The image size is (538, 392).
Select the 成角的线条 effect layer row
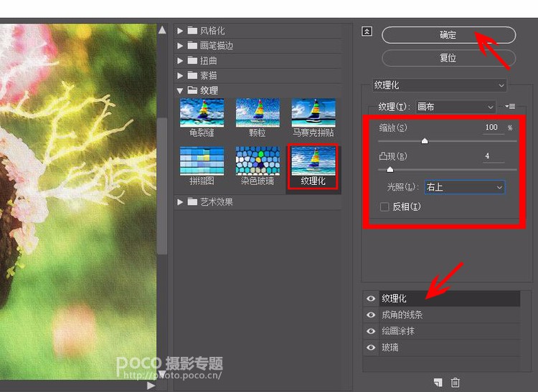[x=450, y=315]
